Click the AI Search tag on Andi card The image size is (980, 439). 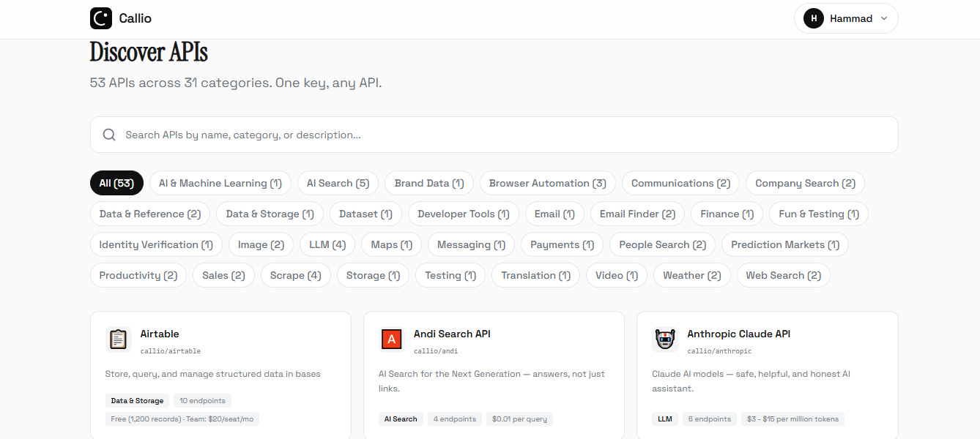pyautogui.click(x=401, y=419)
